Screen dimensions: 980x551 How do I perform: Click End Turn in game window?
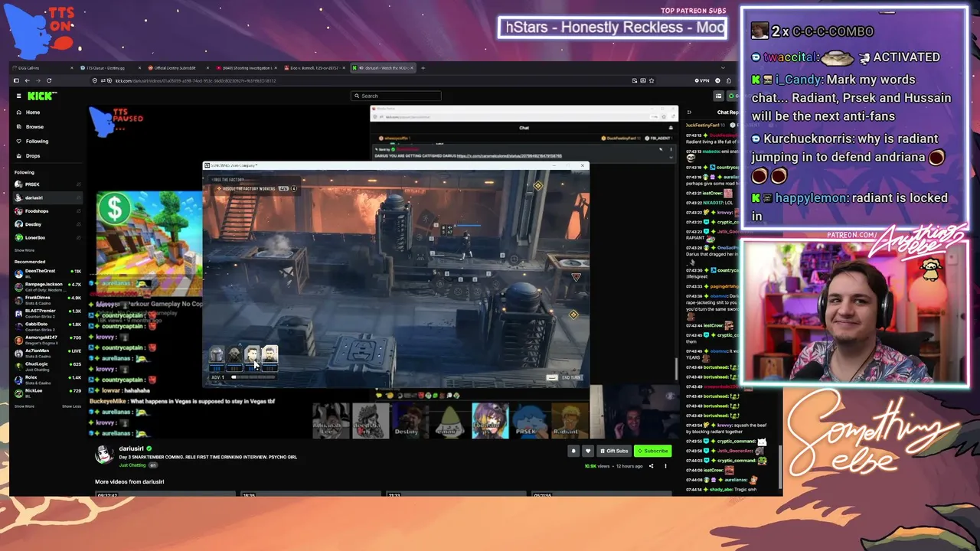pyautogui.click(x=572, y=377)
